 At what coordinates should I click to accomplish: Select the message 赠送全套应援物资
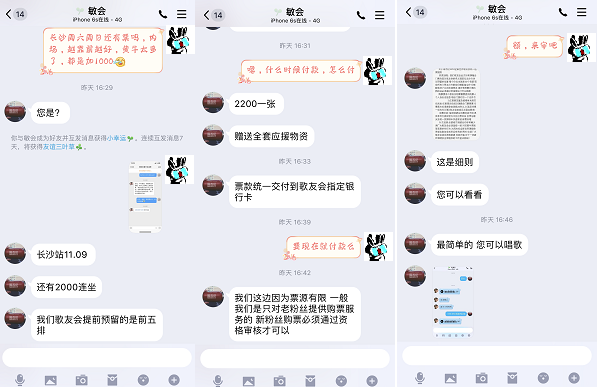271,136
